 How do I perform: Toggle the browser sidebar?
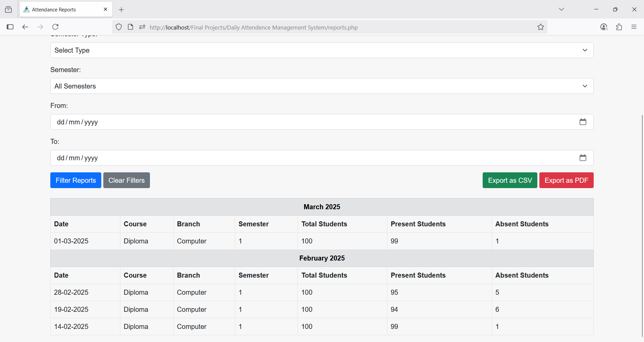[x=10, y=27]
